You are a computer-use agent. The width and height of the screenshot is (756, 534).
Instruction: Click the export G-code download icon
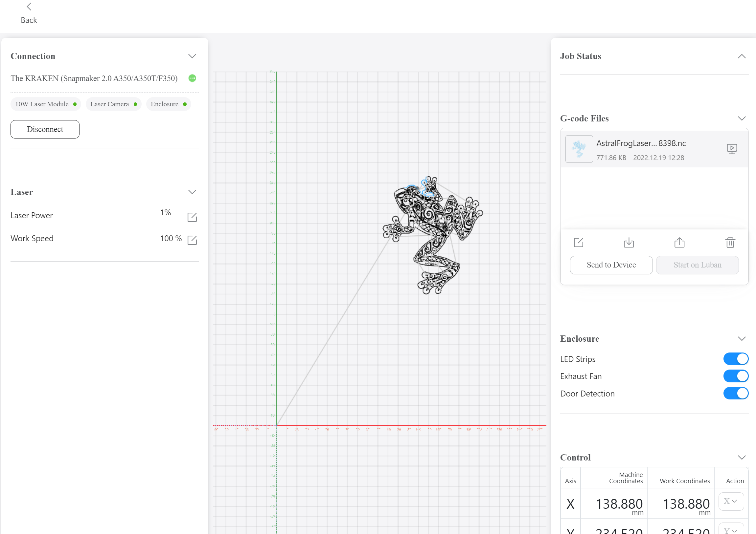(629, 243)
